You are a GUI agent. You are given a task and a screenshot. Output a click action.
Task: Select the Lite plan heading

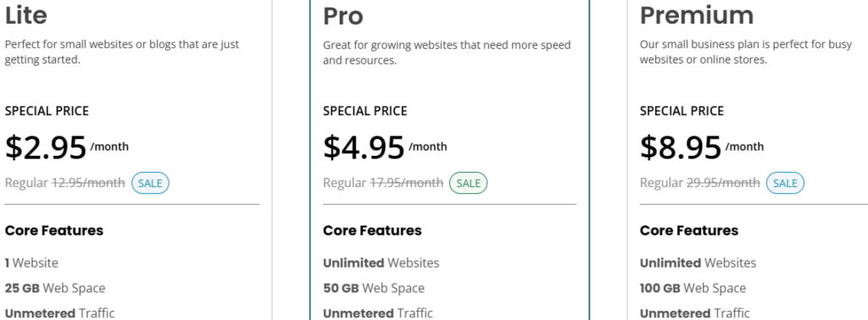point(26,15)
